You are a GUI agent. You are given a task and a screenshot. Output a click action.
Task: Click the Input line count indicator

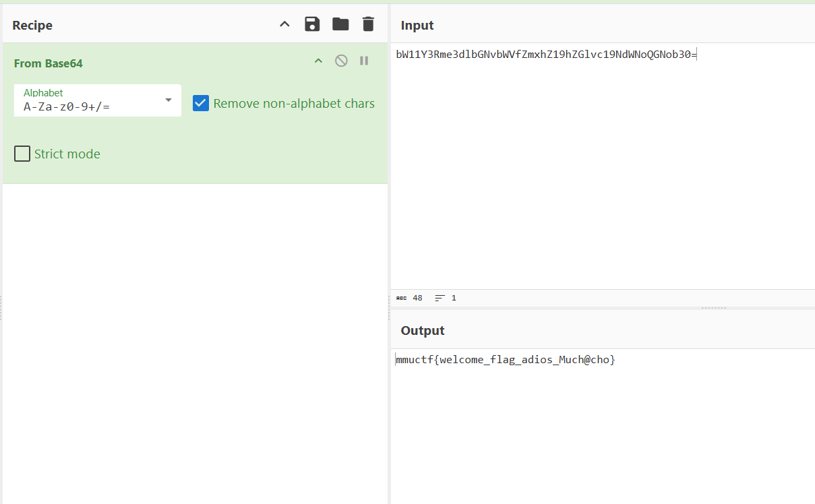pyautogui.click(x=446, y=298)
